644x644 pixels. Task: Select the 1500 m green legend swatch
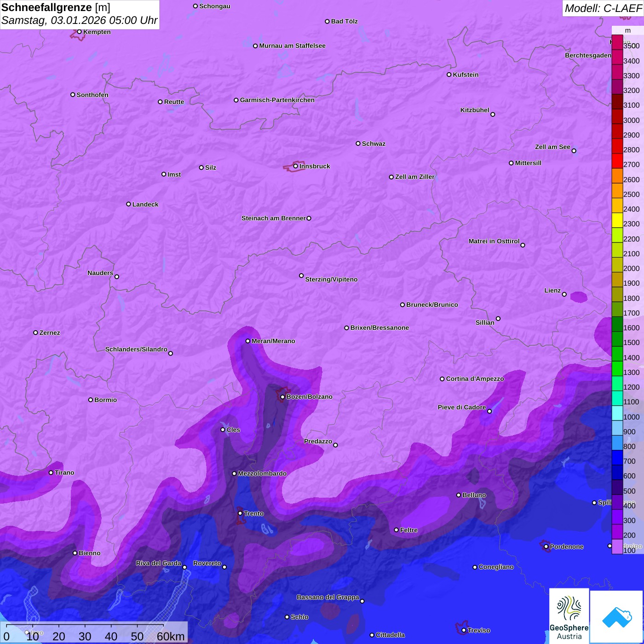coord(617,339)
